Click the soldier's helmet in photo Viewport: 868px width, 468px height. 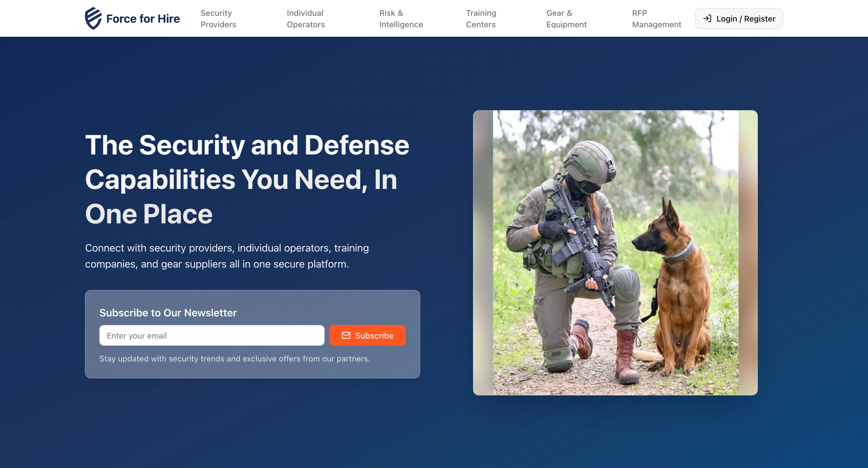590,160
